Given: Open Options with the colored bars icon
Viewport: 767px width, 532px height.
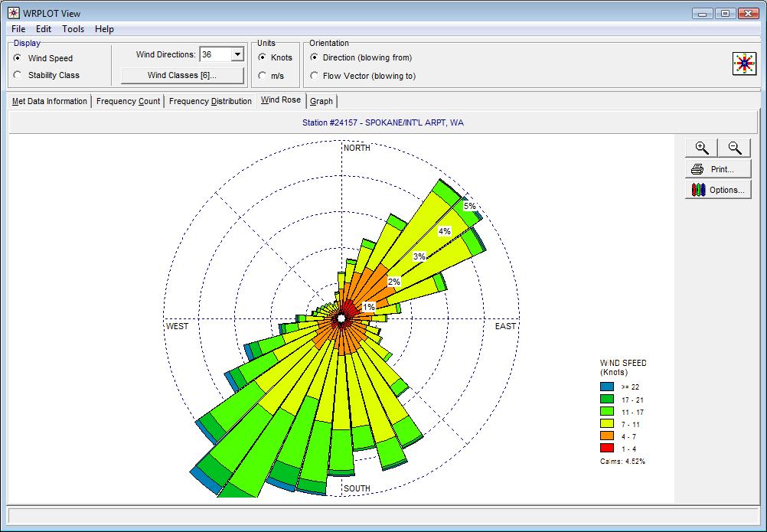Looking at the screenshot, I should [x=718, y=190].
